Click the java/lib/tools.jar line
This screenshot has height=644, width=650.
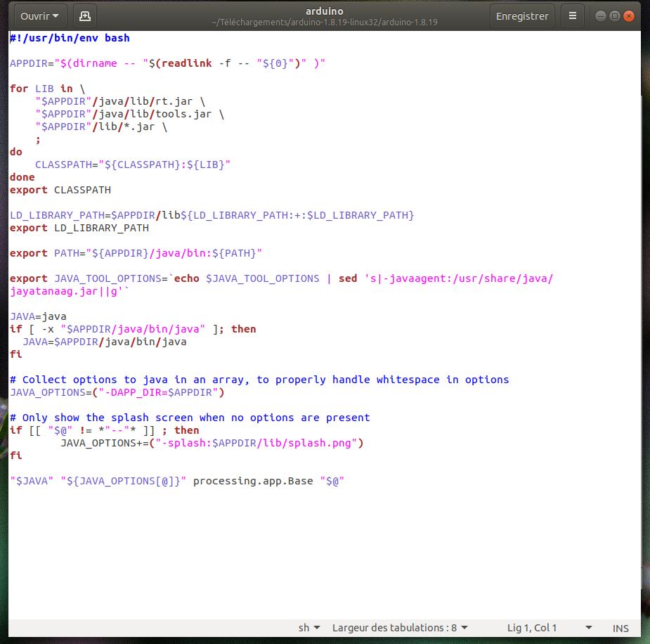coord(130,114)
